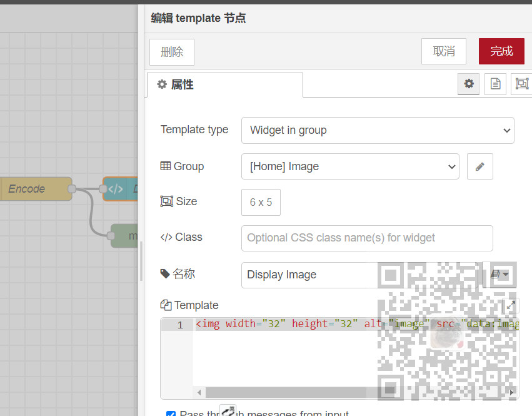Click the 6 x 5 size button
The width and height of the screenshot is (532, 416).
click(x=261, y=203)
